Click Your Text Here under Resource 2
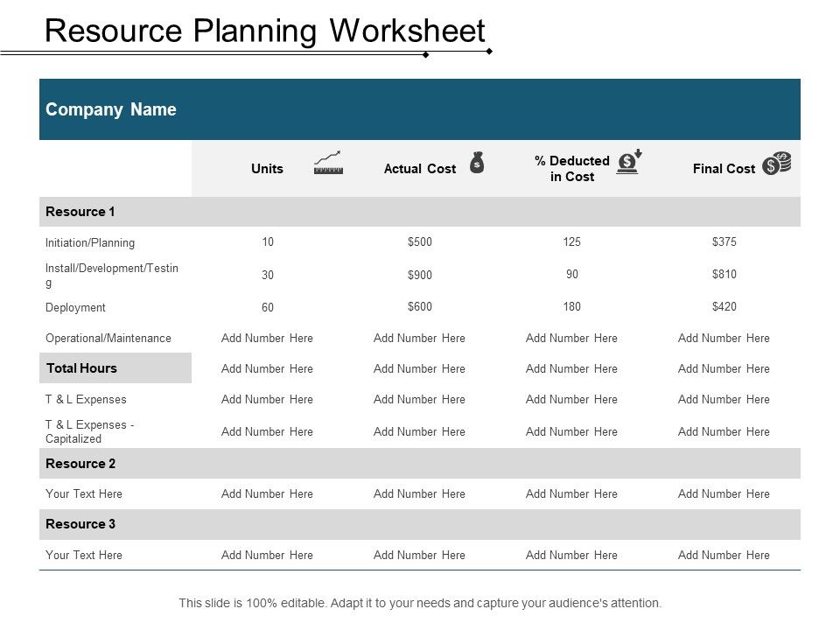This screenshot has height=630, width=840. 84,493
